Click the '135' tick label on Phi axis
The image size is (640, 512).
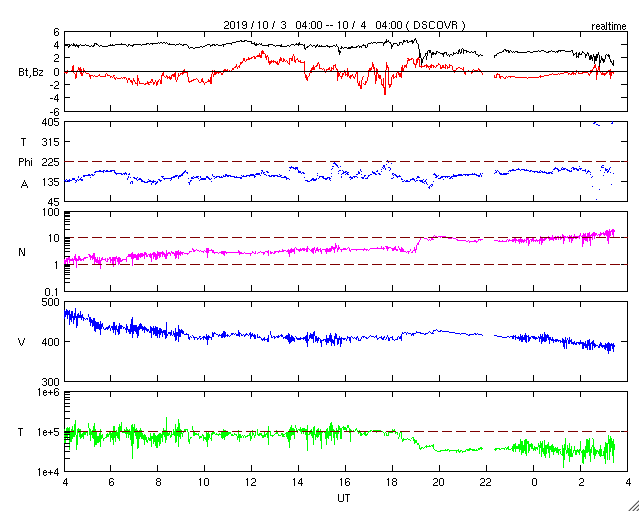pyautogui.click(x=50, y=182)
